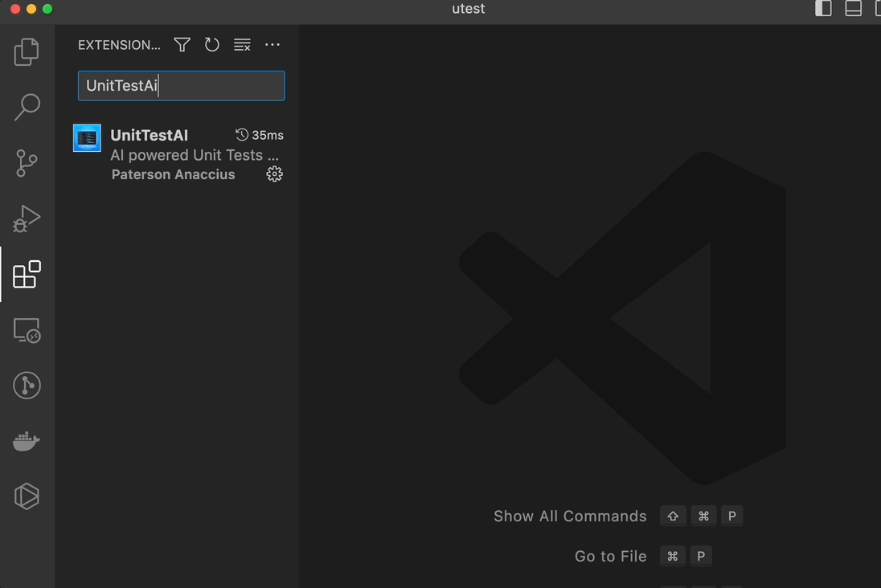The image size is (881, 588).
Task: Open the Search view icon
Action: pyautogui.click(x=27, y=107)
